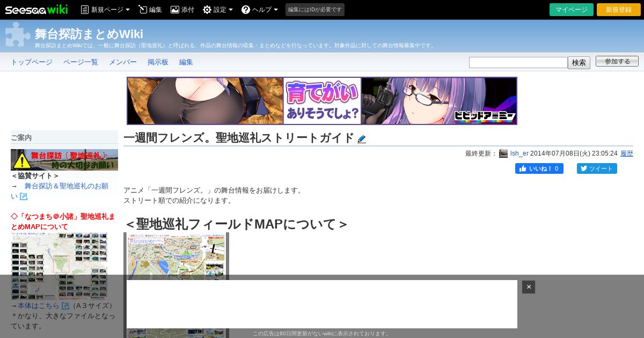This screenshot has height=338, width=644.
Task: Open ページ一覧 in the navigation bar
Action: 80,62
